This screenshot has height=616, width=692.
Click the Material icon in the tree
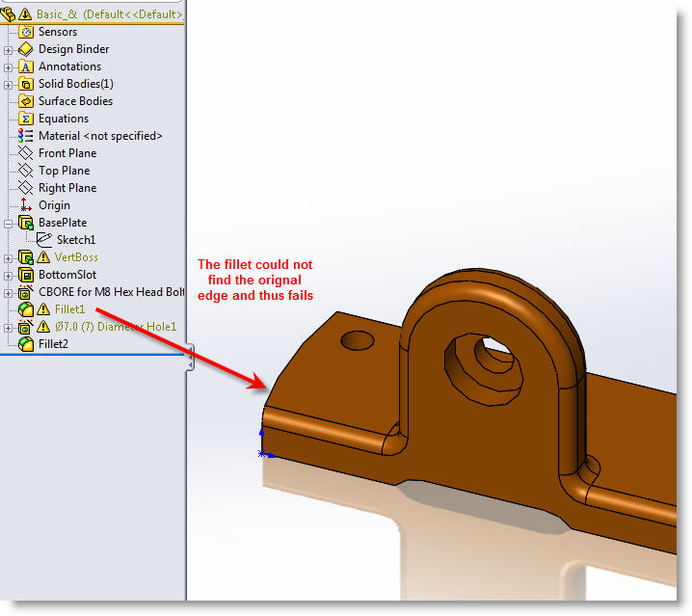click(27, 136)
